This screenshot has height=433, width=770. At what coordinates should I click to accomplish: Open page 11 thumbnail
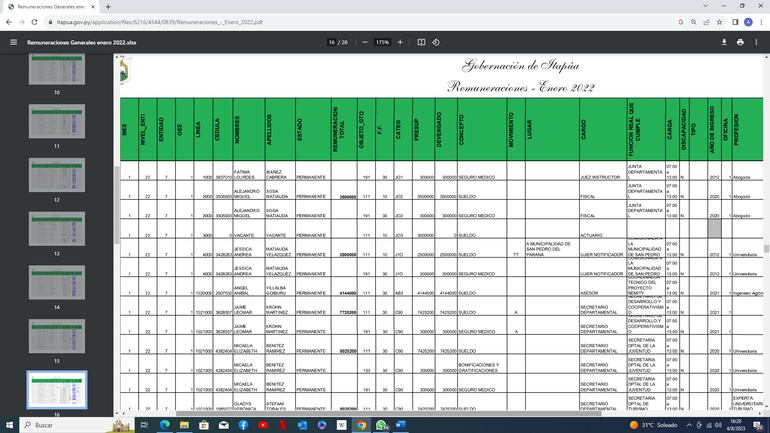tap(57, 121)
